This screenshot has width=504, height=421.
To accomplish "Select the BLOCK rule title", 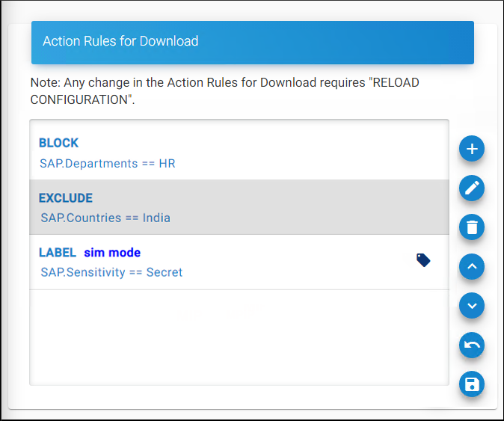I will click(58, 143).
